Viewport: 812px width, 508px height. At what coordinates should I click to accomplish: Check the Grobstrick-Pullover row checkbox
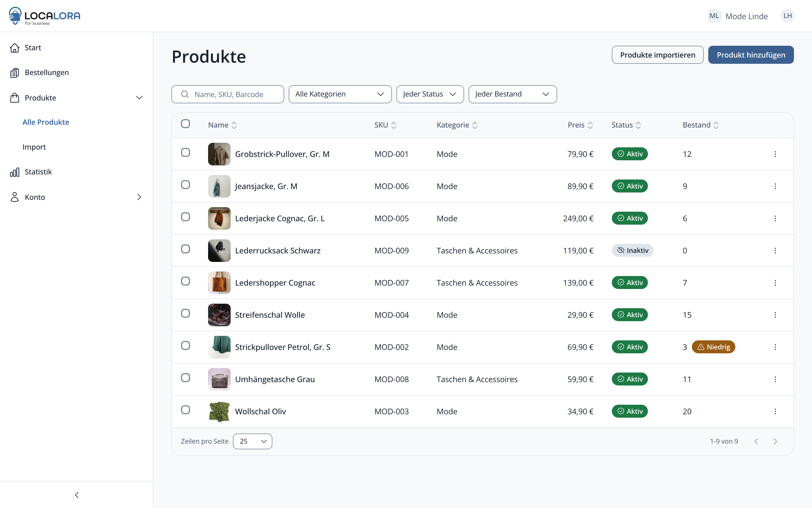(x=186, y=152)
